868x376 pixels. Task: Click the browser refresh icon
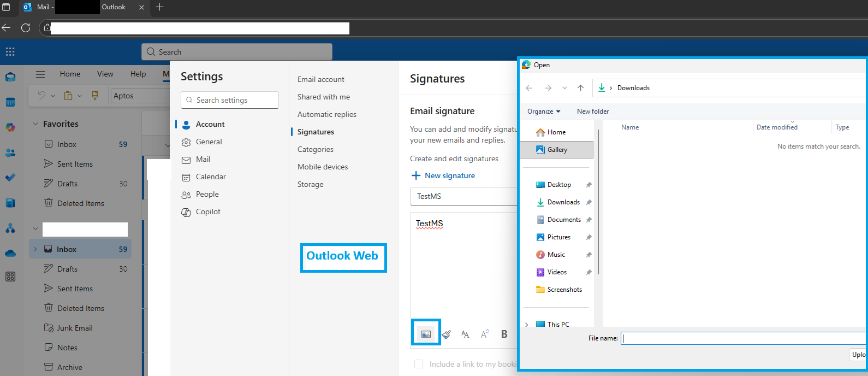click(x=26, y=28)
